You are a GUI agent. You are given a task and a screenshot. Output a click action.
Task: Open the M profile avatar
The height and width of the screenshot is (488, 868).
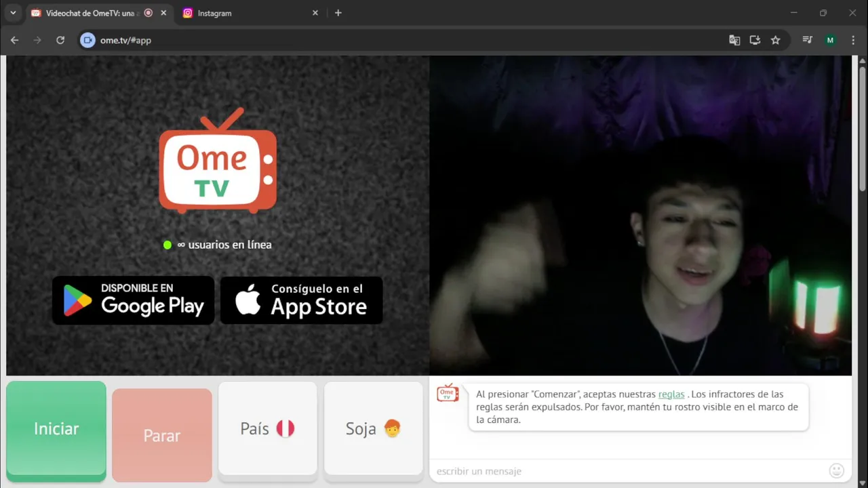click(830, 40)
